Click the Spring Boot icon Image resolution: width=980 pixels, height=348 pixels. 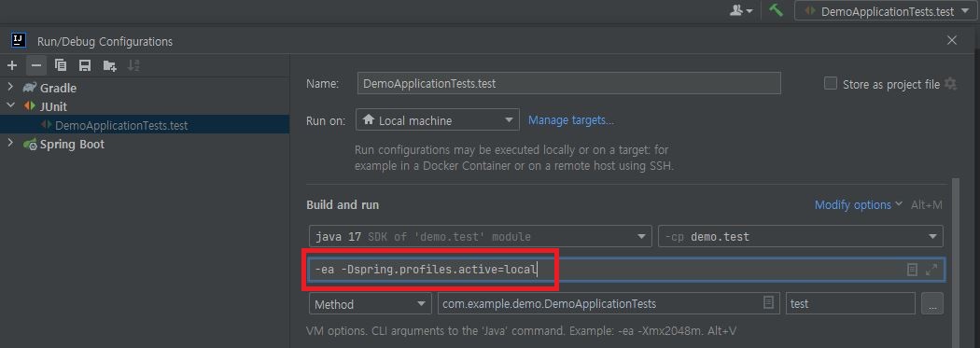[29, 145]
